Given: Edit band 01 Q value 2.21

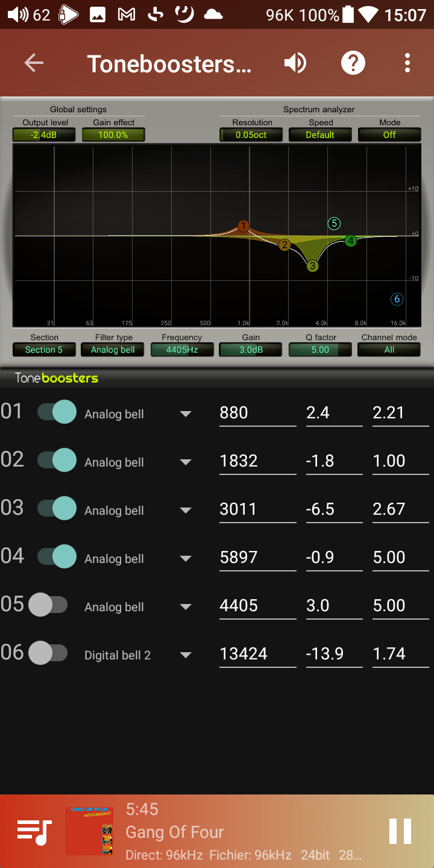Looking at the screenshot, I should click(400, 413).
